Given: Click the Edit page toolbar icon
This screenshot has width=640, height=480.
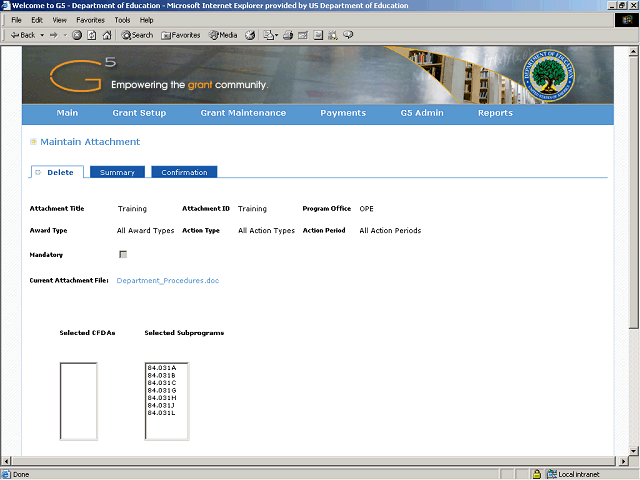Looking at the screenshot, I should point(303,36).
